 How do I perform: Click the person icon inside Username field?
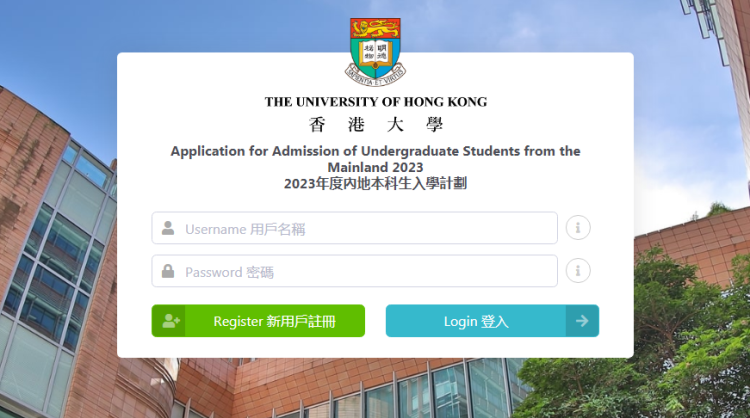(168, 228)
